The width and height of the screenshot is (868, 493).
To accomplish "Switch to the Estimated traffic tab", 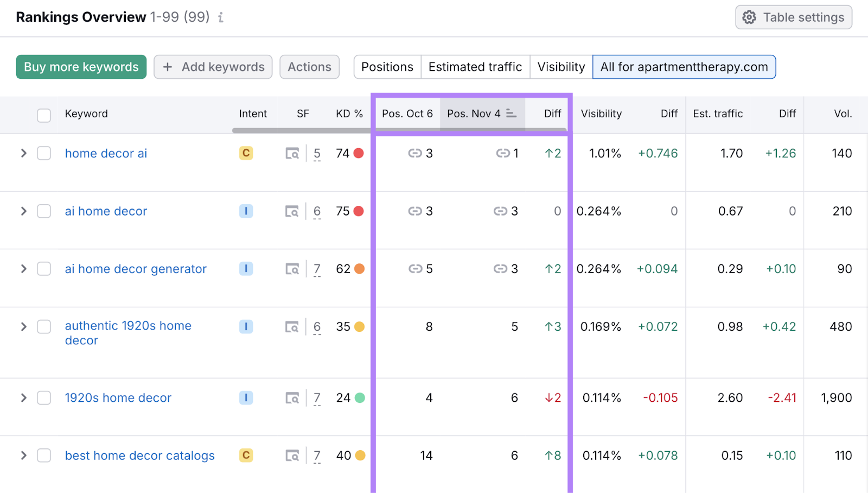I will click(x=475, y=67).
